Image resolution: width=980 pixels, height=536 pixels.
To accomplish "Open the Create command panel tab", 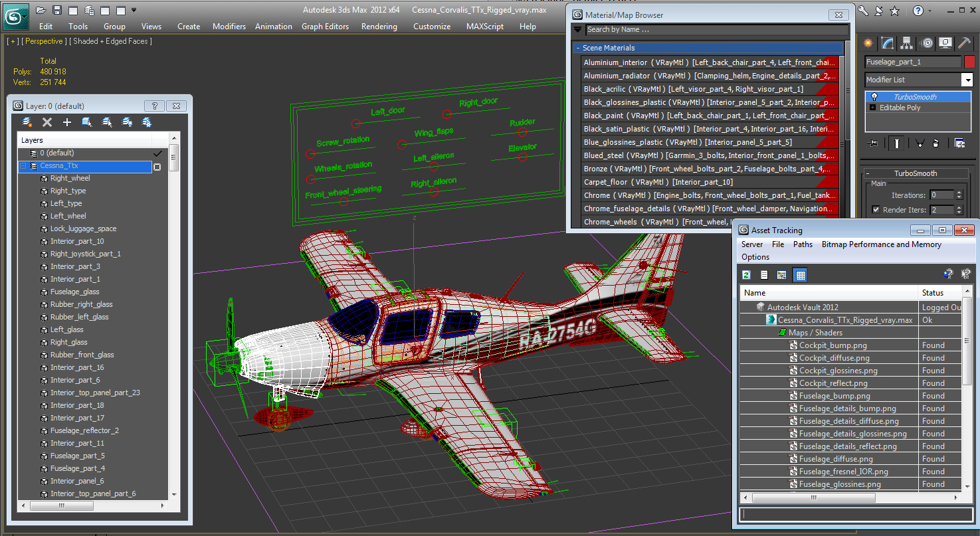I will click(x=868, y=43).
